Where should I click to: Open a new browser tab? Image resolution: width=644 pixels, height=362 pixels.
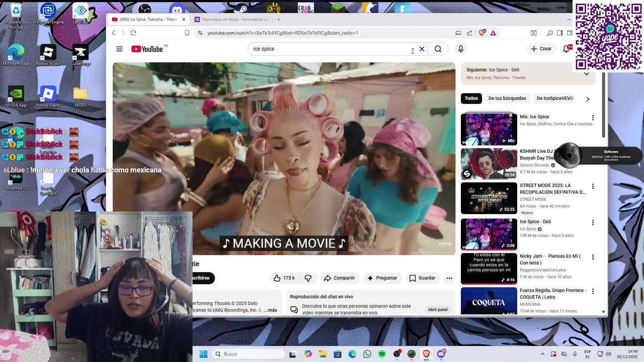click(x=278, y=20)
